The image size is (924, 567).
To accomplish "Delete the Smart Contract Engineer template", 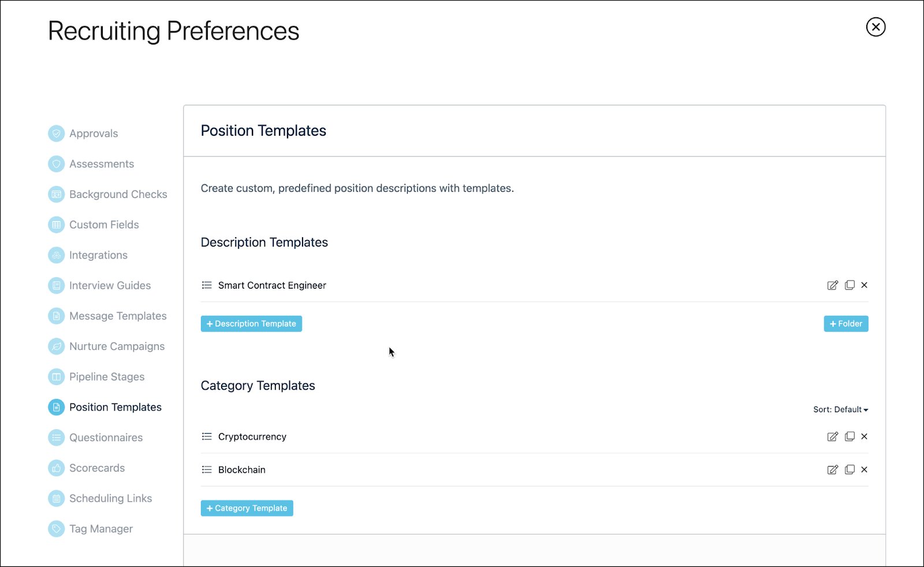I will tap(865, 285).
